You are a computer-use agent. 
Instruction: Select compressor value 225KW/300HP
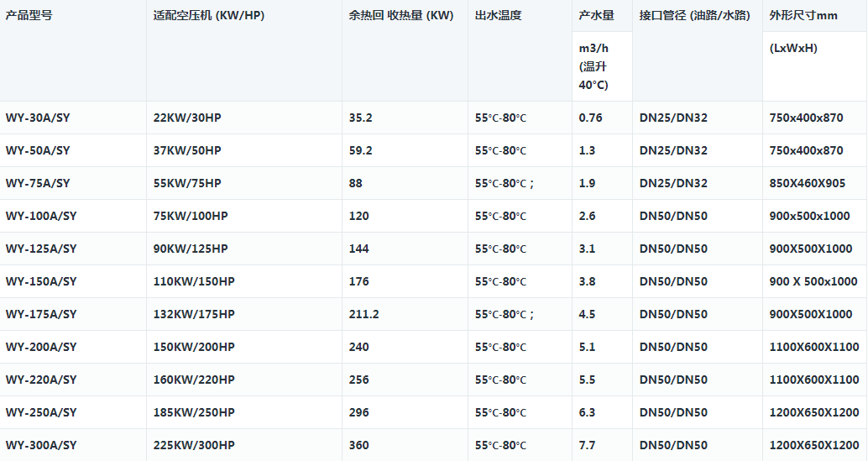click(x=194, y=445)
